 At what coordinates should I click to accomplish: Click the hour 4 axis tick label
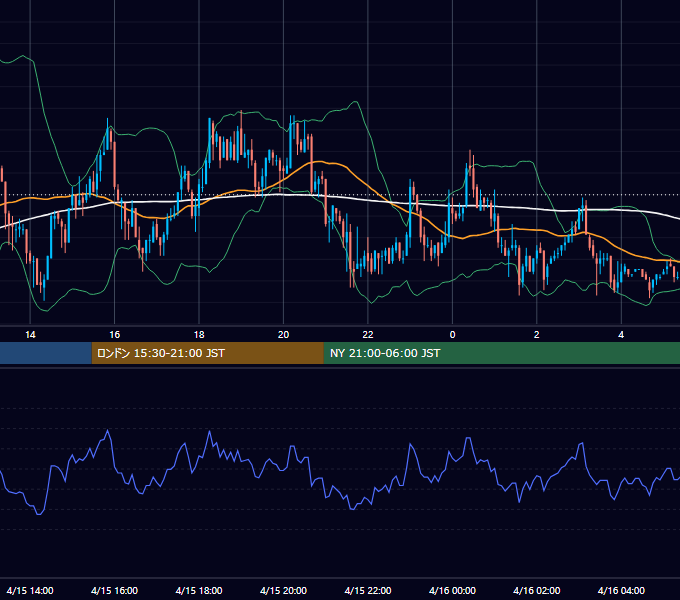pyautogui.click(x=621, y=335)
